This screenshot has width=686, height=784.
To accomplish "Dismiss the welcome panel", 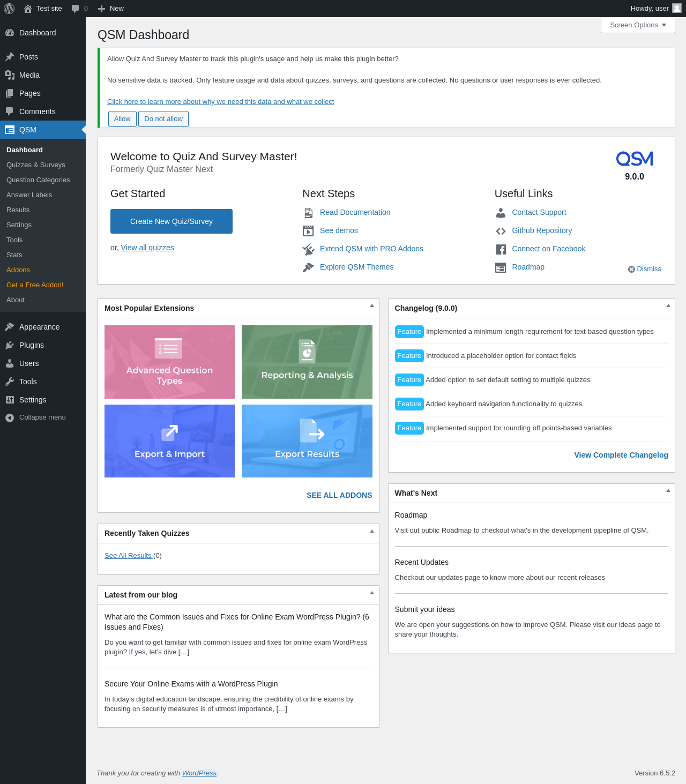I will pos(645,269).
